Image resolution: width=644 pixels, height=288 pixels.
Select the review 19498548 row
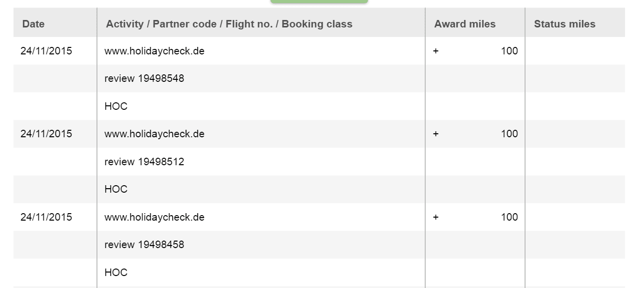(x=319, y=78)
